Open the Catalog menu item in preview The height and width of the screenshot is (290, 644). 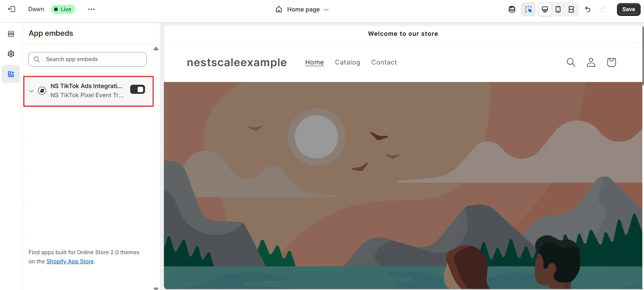coord(348,62)
